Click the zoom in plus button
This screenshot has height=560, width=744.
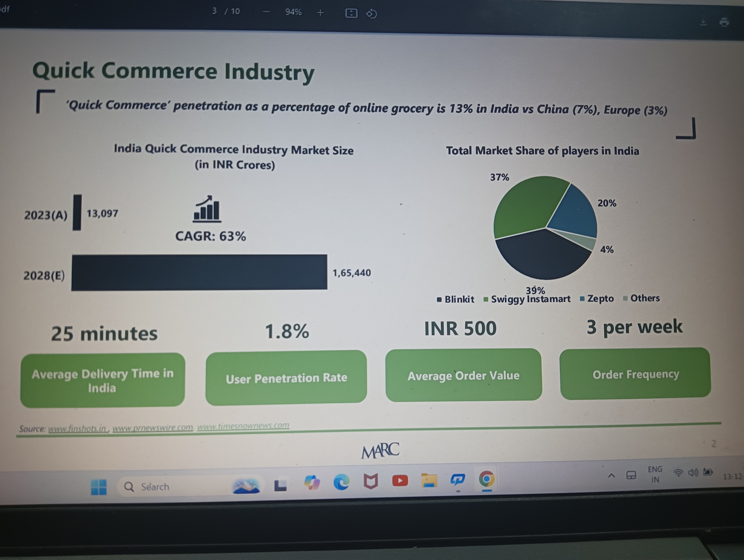[320, 13]
